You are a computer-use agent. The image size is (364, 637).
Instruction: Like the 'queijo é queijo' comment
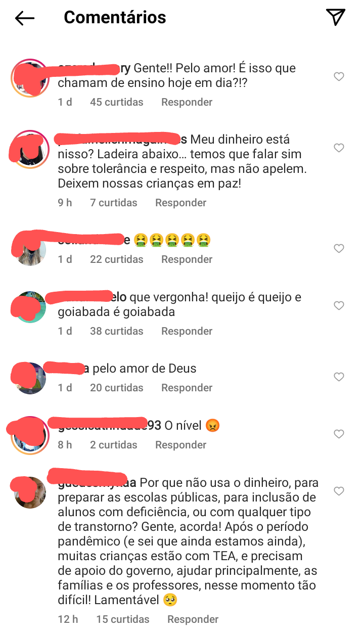339,305
